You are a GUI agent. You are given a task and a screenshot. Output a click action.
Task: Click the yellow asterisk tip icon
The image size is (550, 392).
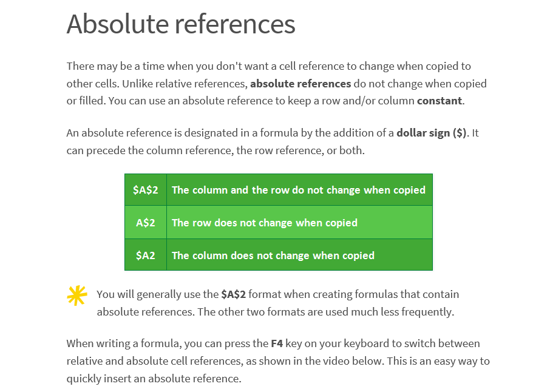point(77,296)
